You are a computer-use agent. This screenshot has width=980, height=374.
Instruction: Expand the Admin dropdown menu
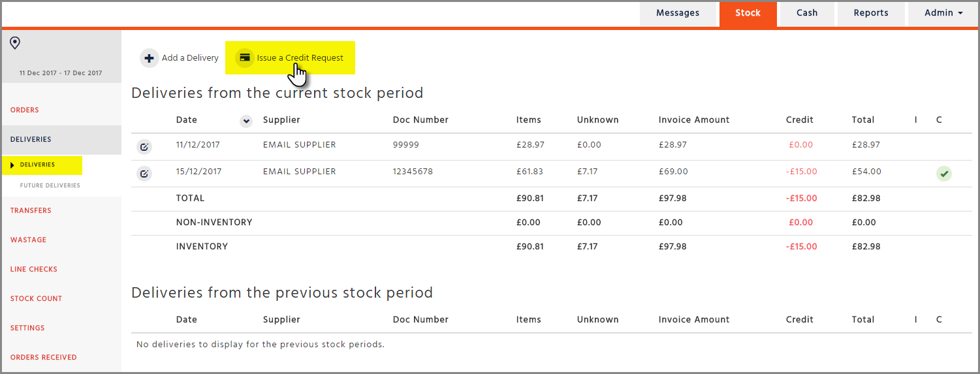[943, 13]
